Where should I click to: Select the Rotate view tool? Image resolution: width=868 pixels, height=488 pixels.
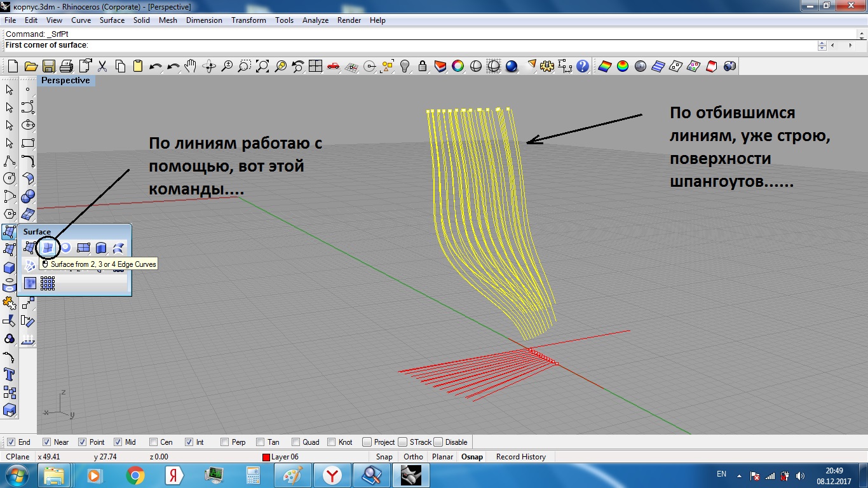209,66
